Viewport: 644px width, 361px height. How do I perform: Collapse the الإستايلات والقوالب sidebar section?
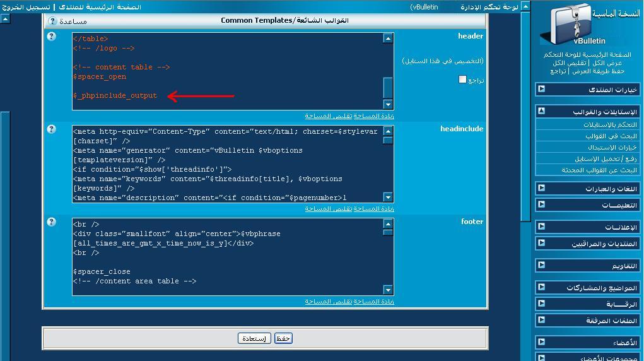click(x=541, y=111)
